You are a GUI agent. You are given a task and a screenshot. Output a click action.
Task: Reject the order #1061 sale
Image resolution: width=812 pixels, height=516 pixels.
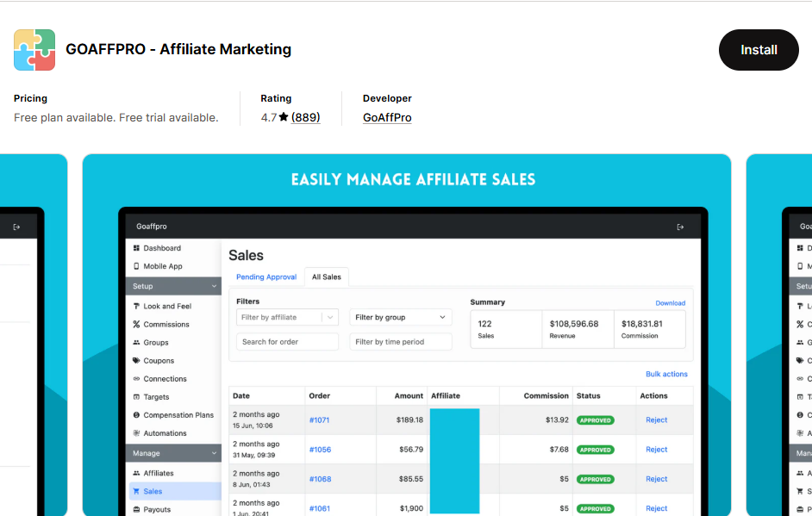[656, 508]
